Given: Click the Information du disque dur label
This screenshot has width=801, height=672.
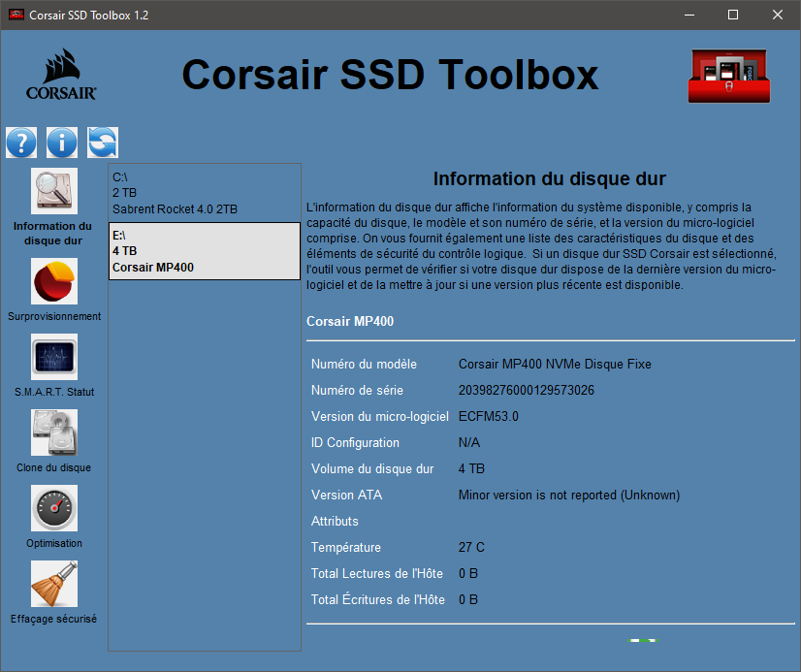Looking at the screenshot, I should point(53,234).
